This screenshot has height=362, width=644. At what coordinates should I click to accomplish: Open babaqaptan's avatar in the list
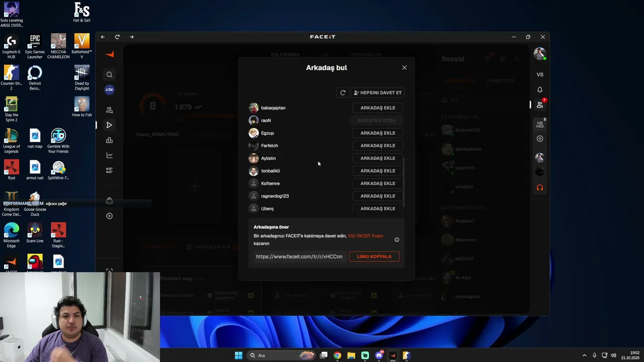click(254, 108)
